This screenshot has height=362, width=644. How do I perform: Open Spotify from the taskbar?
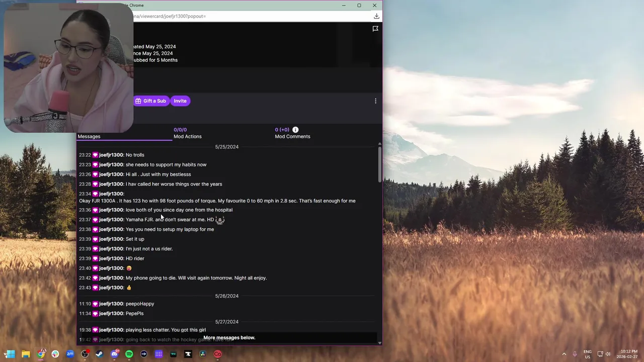[129, 354]
